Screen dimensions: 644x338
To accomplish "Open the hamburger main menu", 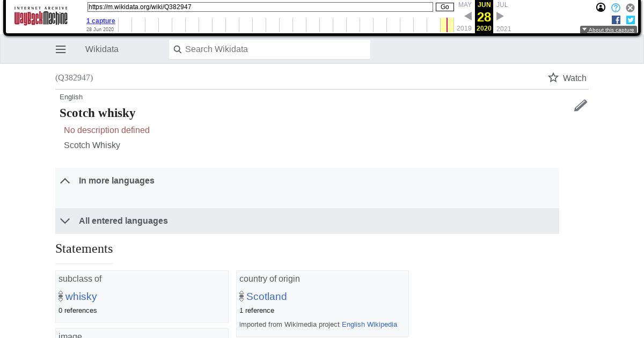I will [x=61, y=49].
